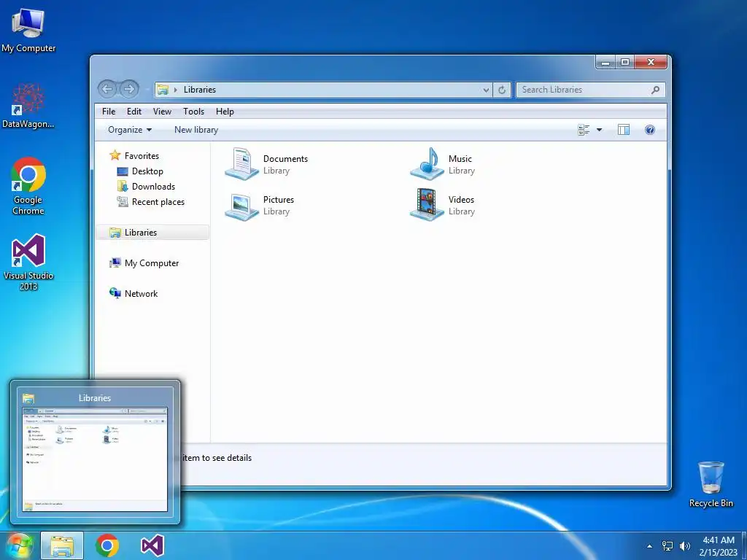Screen dimensions: 747x560
Task: Open the view options dropdown arrow
Action: (599, 130)
